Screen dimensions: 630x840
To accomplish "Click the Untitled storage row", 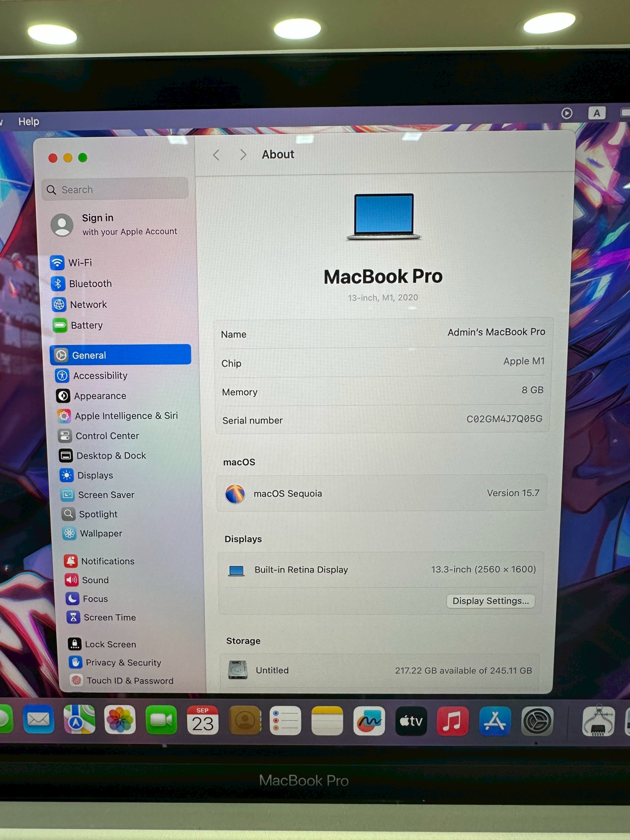I will tap(380, 670).
